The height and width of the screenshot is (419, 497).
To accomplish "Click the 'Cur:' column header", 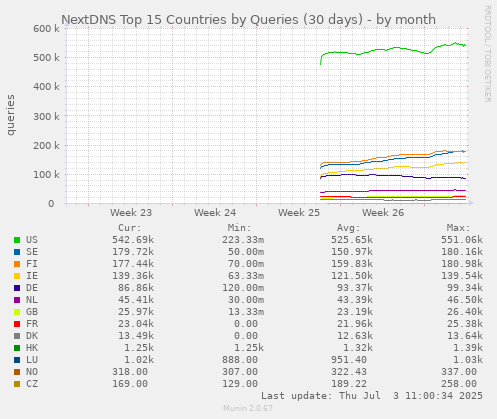I will click(x=130, y=228).
